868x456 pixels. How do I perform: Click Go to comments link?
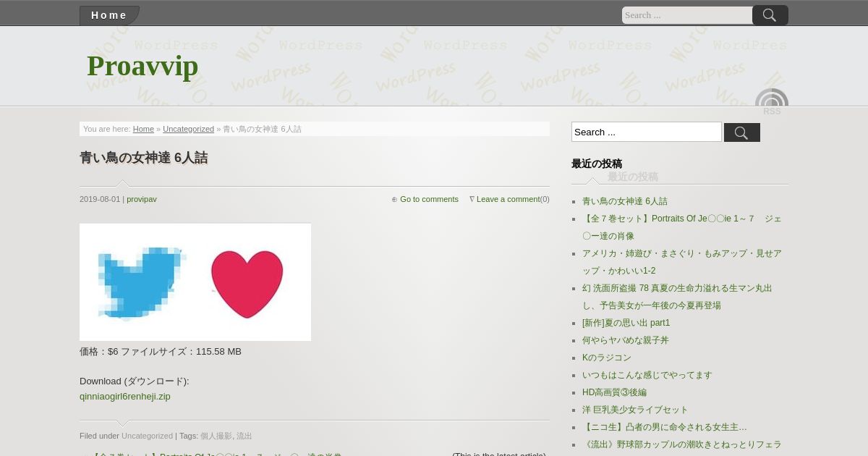click(429, 199)
